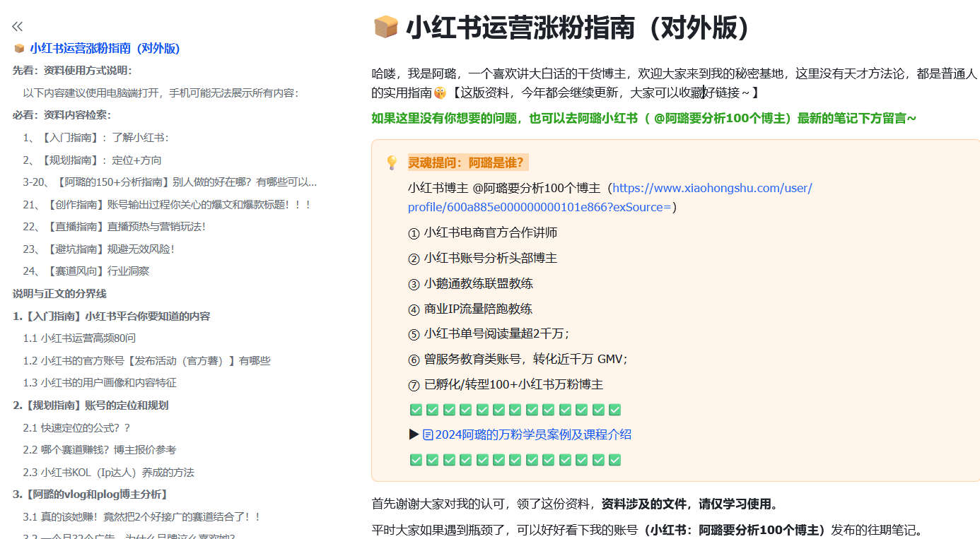Open 1.1 小红书运营高频80问

(79, 338)
